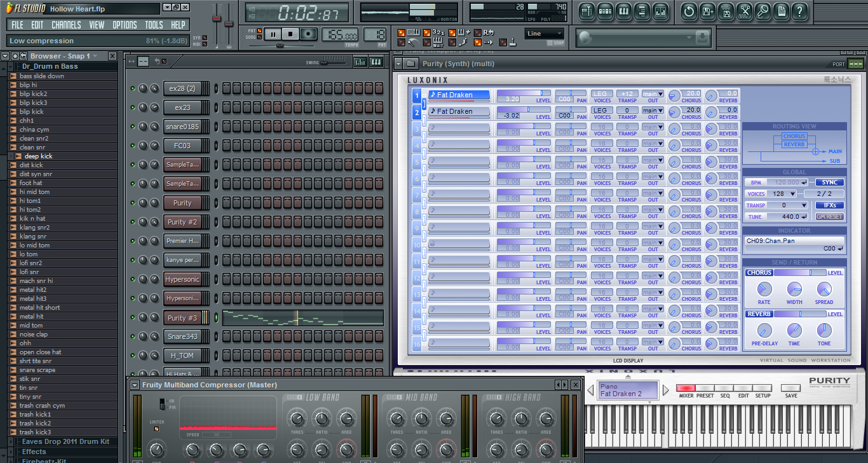This screenshot has width=868, height=463.
Task: Toggle keyboard editor icon in step sequencer
Action: (376, 62)
